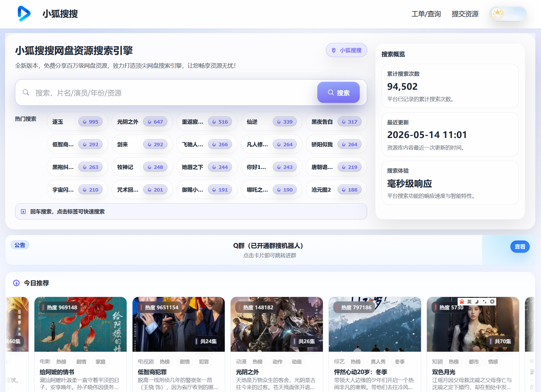Screen dimensions: 541x392
Task: Click the compass icon next to 今日推荐
Action: coord(17,283)
